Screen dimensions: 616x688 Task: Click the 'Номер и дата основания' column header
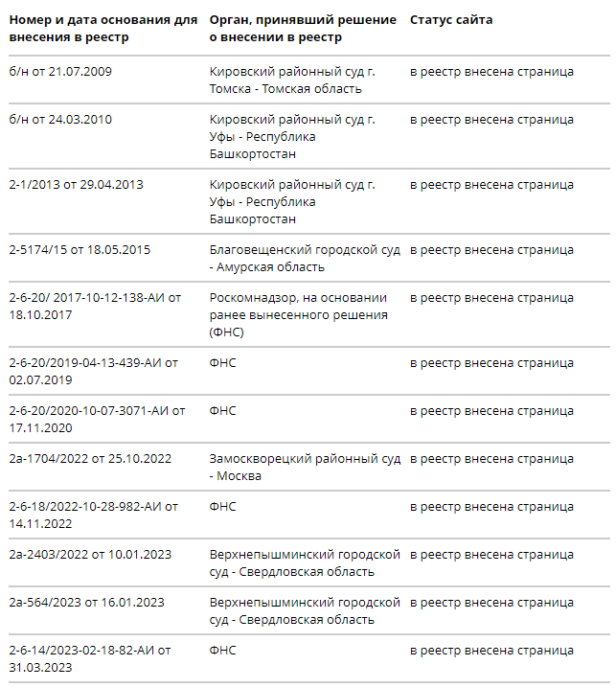pyautogui.click(x=103, y=29)
